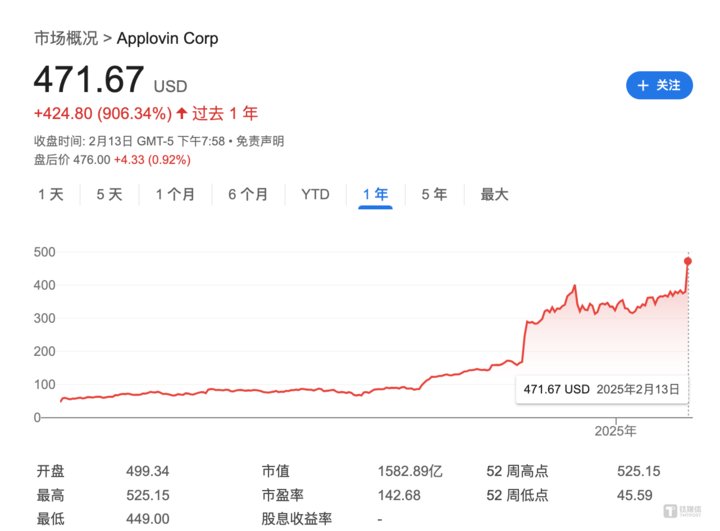
Task: Open the 市场概况 breadcrumb link
Action: (x=66, y=39)
